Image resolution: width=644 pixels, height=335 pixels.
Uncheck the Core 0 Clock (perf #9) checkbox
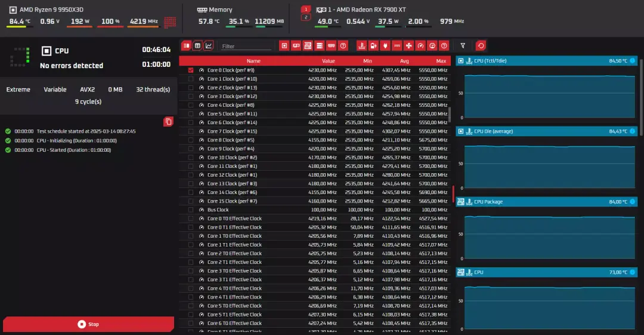point(191,70)
